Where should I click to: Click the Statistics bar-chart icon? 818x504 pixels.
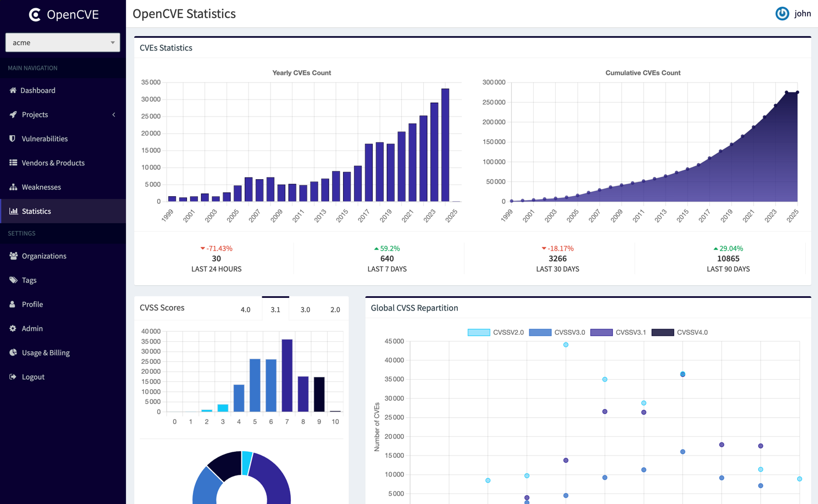[x=13, y=211]
